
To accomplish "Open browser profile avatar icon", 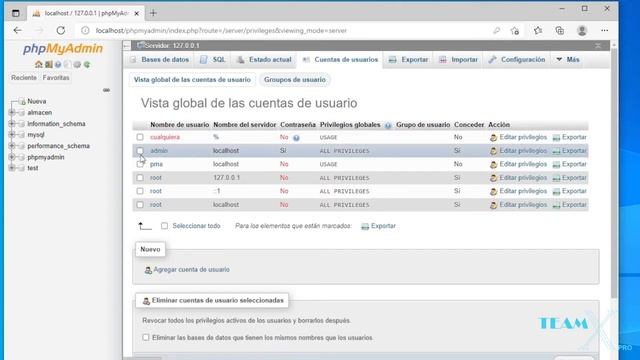I will pyautogui.click(x=582, y=31).
